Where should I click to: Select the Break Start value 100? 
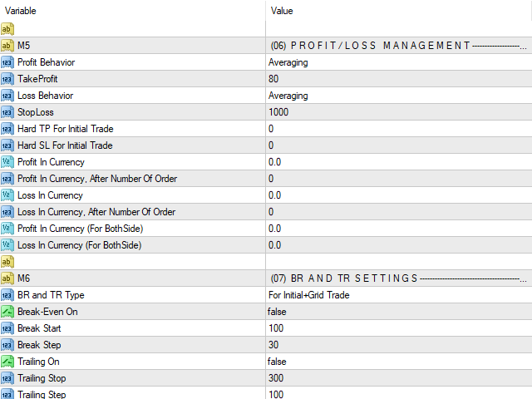399,328
